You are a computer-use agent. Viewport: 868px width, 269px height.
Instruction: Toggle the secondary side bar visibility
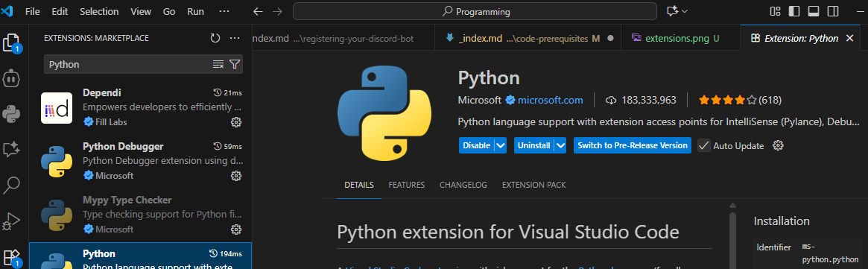(832, 11)
